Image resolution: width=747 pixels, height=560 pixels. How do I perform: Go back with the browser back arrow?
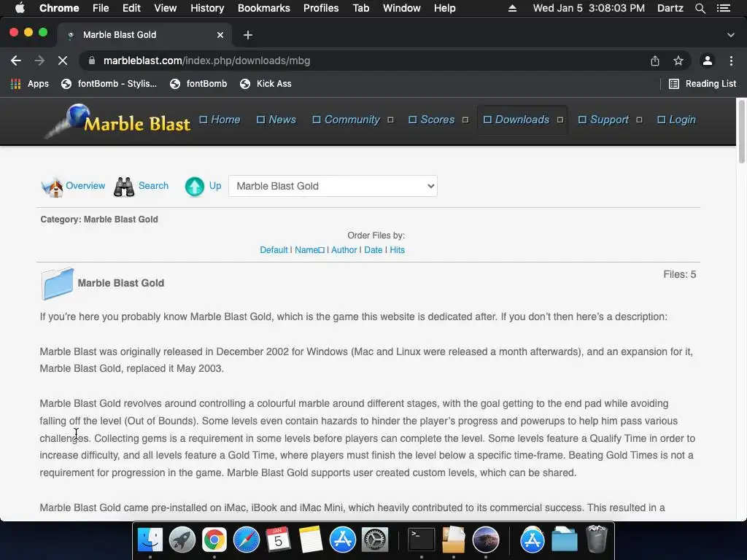pos(16,61)
